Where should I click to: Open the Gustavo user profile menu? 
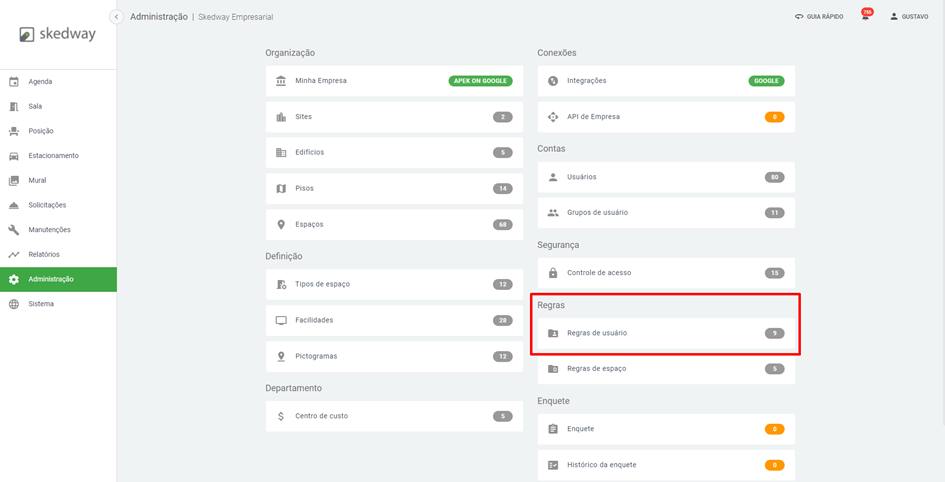tap(909, 17)
